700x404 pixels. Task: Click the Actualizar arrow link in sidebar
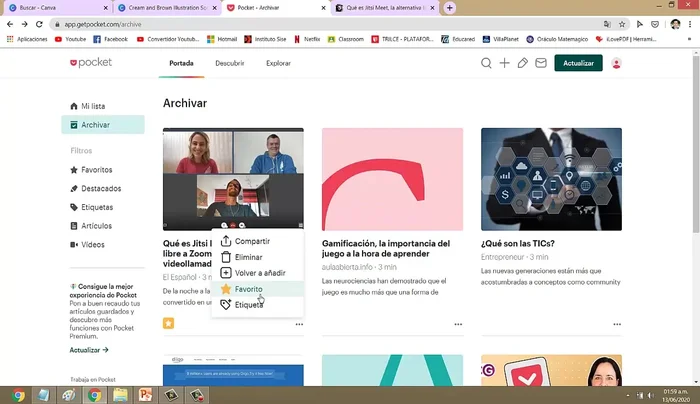click(x=89, y=350)
